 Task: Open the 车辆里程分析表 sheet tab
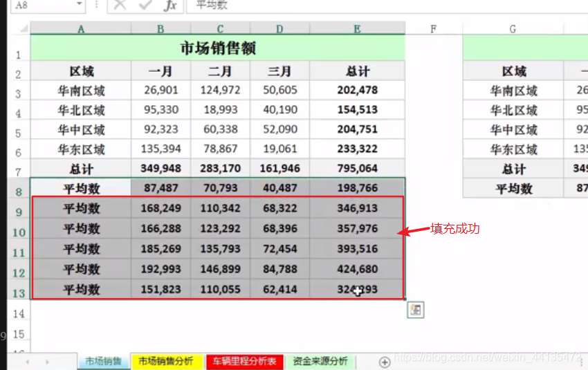pos(244,362)
